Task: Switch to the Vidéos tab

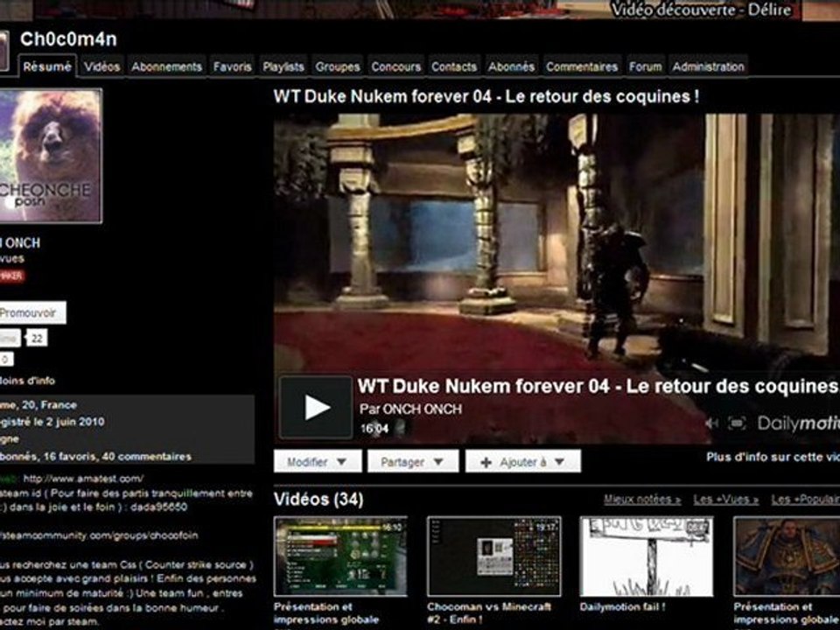Action: point(101,67)
